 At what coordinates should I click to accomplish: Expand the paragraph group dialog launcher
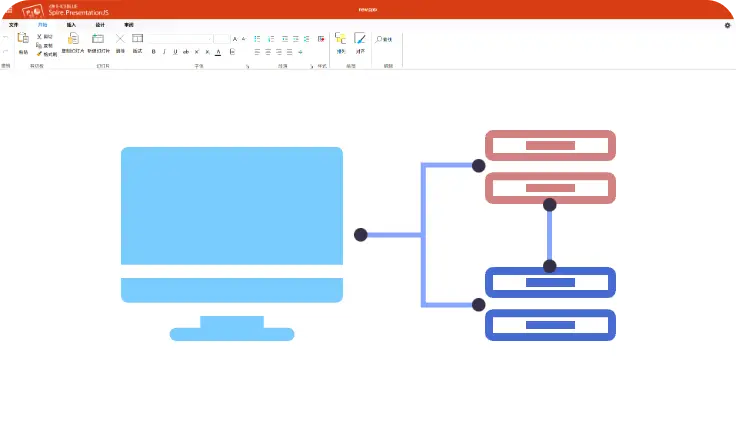coord(311,66)
